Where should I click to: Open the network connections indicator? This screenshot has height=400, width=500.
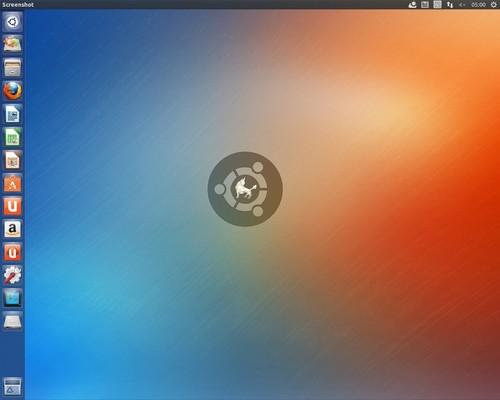(x=450, y=5)
